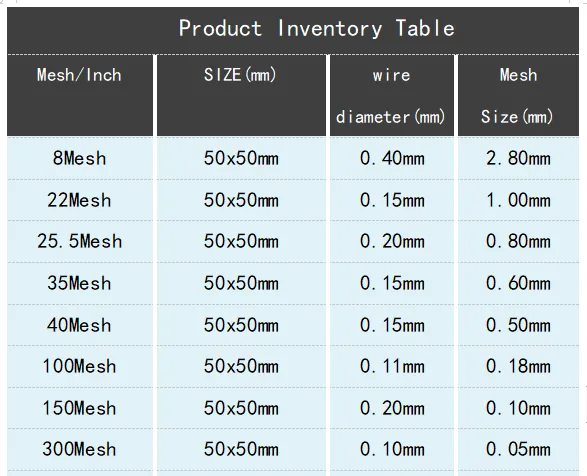Select the 1.00mm mesh size cell
Image resolution: width=587 pixels, height=476 pixels.
tap(518, 200)
